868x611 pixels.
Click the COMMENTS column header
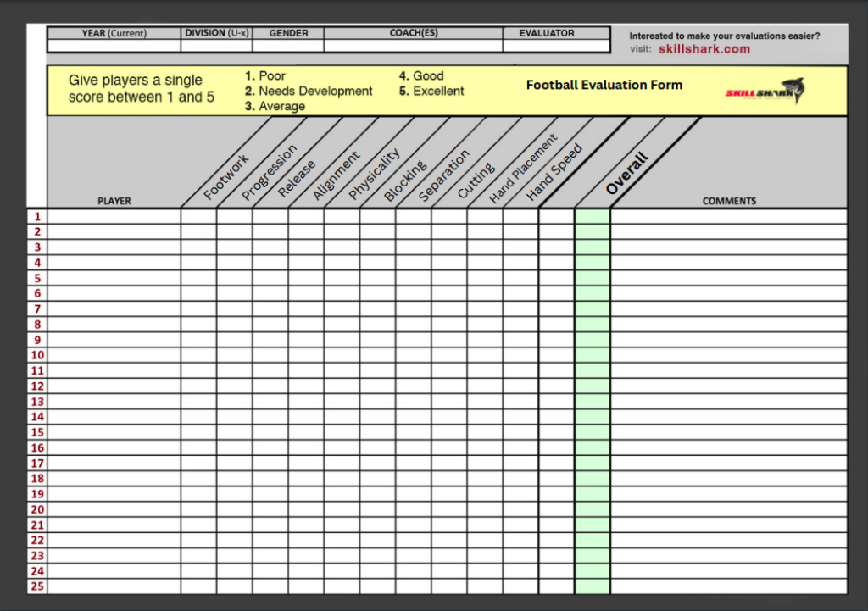tap(728, 201)
